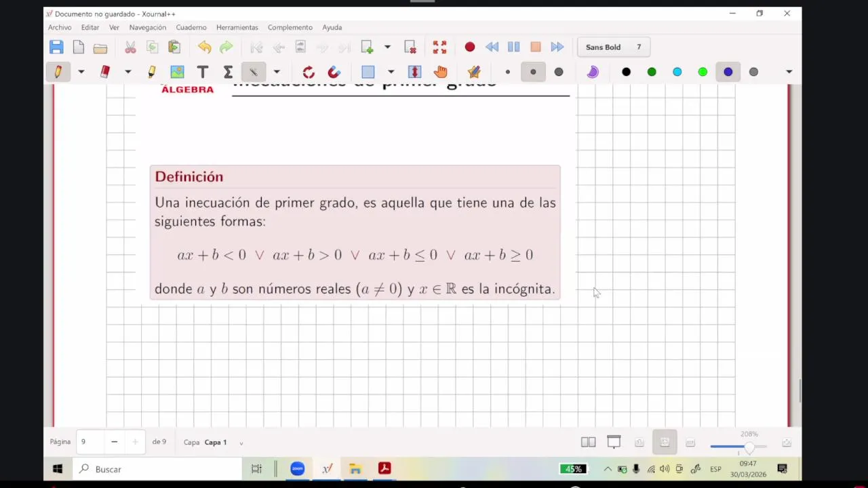The height and width of the screenshot is (488, 868).
Task: Cut the selection with the scissors icon
Action: pos(130,47)
